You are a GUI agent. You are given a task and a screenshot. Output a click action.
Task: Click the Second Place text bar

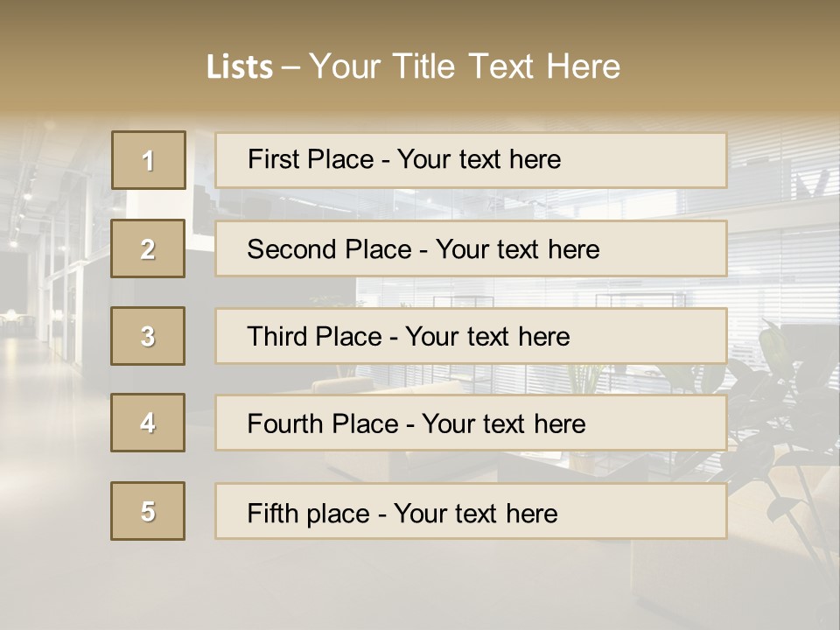[471, 248]
